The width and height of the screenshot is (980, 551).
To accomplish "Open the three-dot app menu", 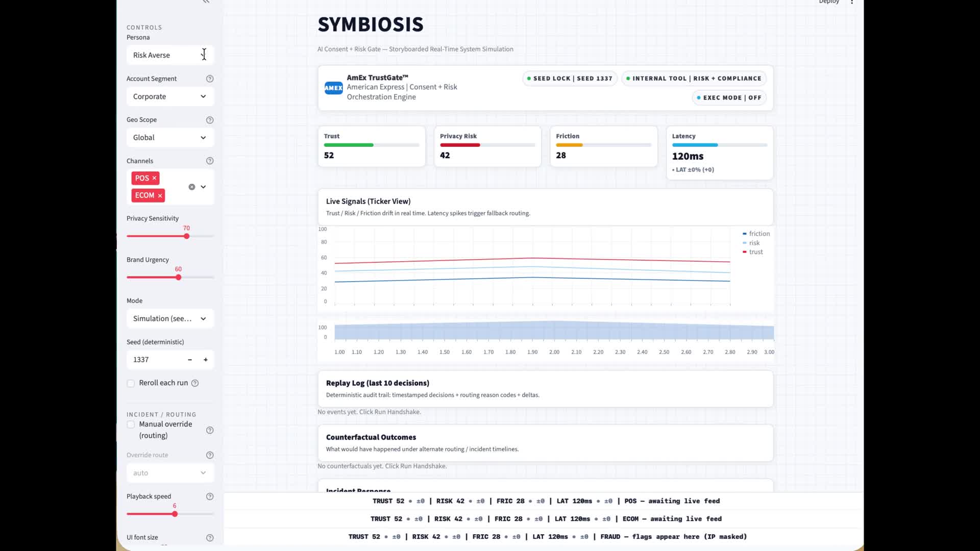I will (x=852, y=2).
